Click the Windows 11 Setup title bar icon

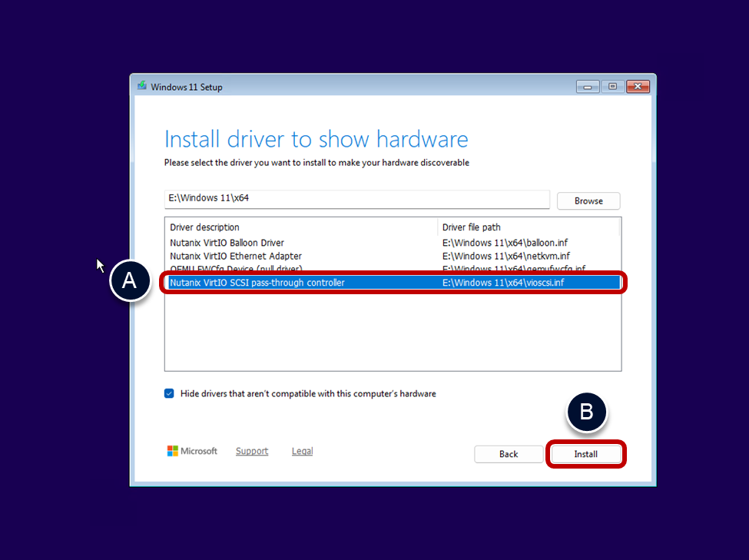click(142, 87)
